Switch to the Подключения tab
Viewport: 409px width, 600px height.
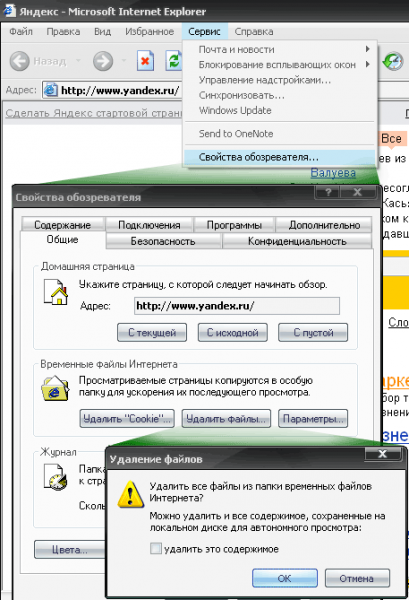tap(149, 225)
